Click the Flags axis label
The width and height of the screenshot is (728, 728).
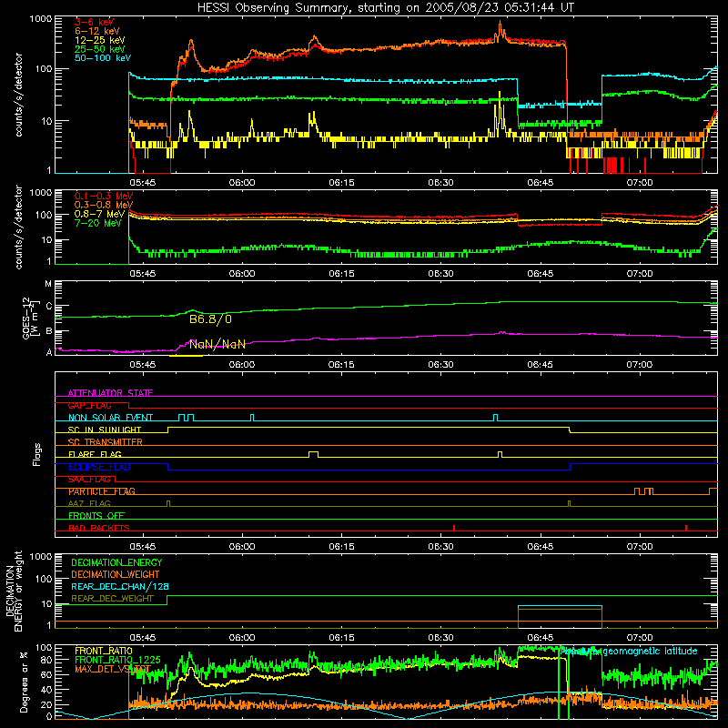coord(37,454)
